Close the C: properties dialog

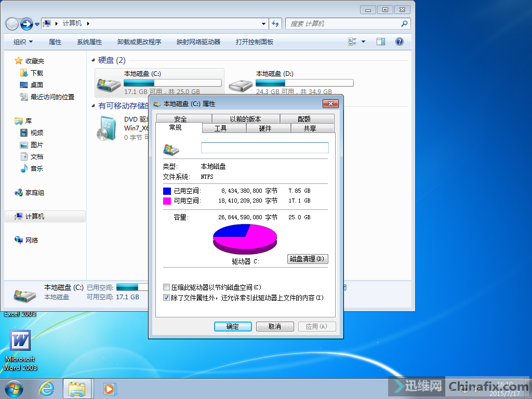pos(330,103)
